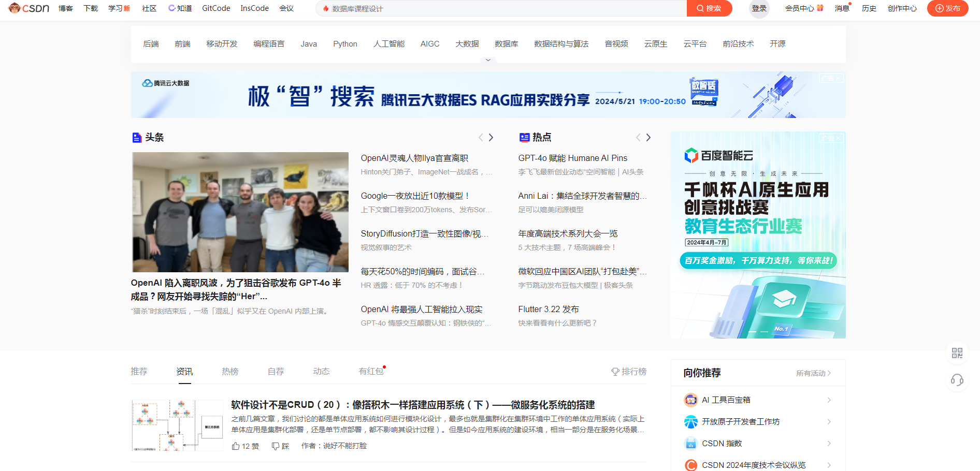The height and width of the screenshot is (471, 980).
Task: Click the 知道 icon link
Action: [180, 8]
